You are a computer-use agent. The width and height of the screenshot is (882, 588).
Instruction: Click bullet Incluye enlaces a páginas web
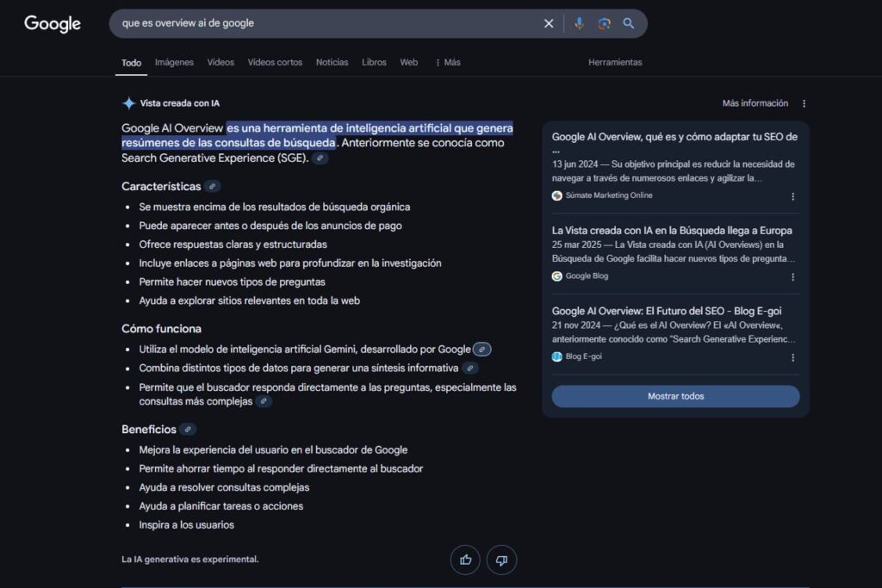(x=290, y=263)
